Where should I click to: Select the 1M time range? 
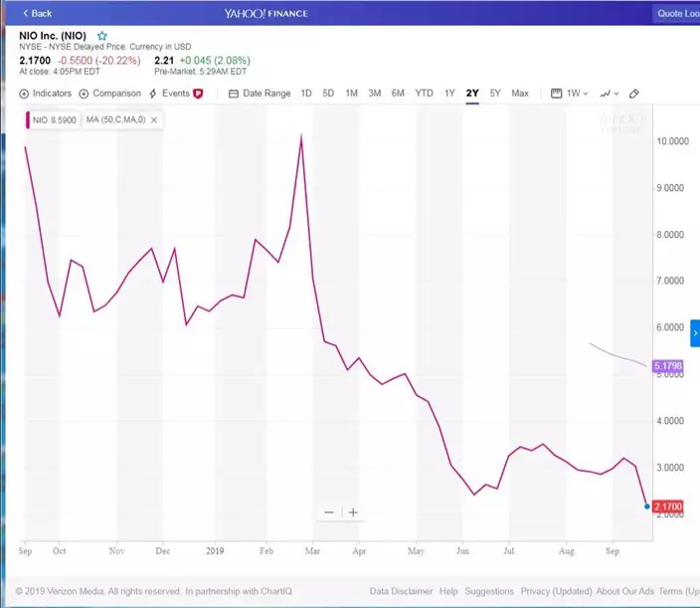coord(352,93)
